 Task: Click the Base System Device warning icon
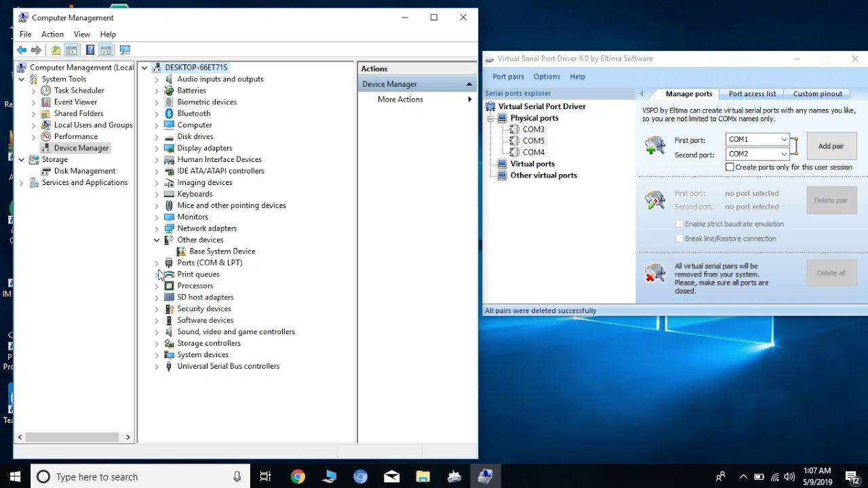(181, 251)
